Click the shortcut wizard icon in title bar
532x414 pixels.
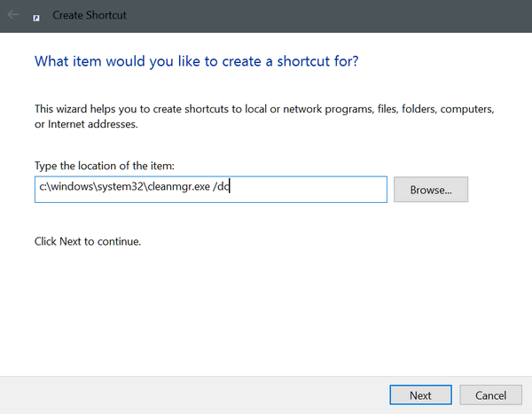click(x=36, y=18)
